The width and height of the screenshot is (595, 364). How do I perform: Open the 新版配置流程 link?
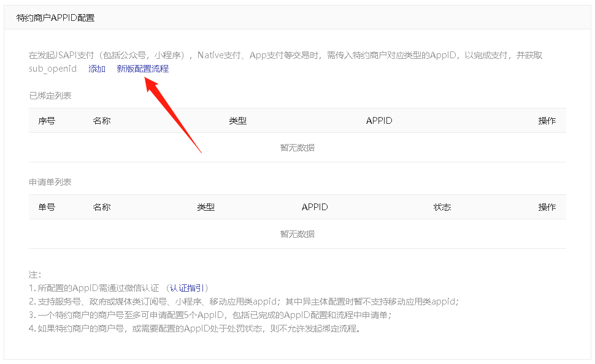[x=142, y=69]
